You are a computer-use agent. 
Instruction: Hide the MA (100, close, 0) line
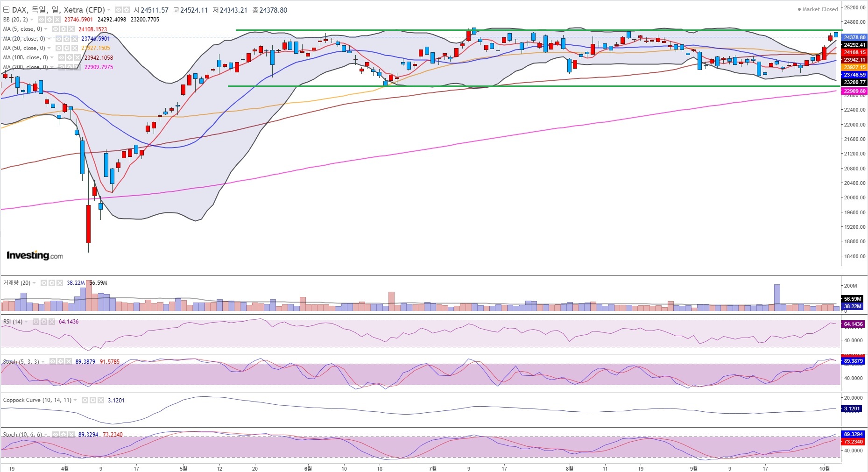[61, 57]
